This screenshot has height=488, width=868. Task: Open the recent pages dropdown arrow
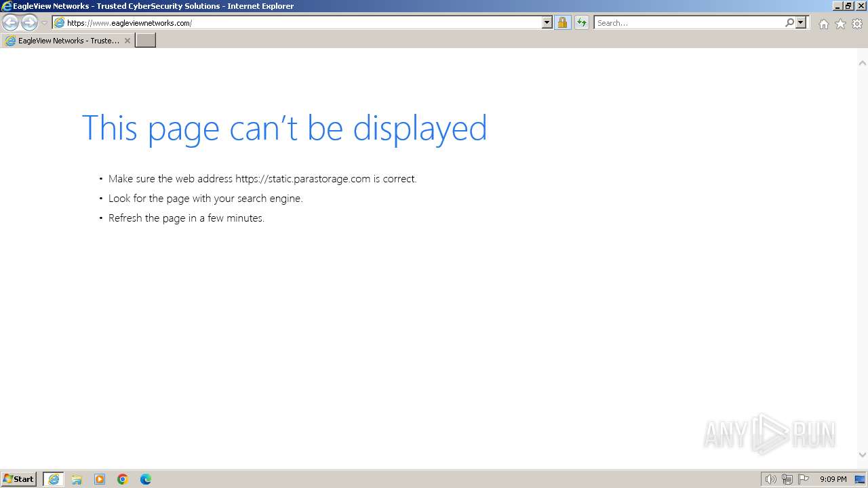pos(44,23)
